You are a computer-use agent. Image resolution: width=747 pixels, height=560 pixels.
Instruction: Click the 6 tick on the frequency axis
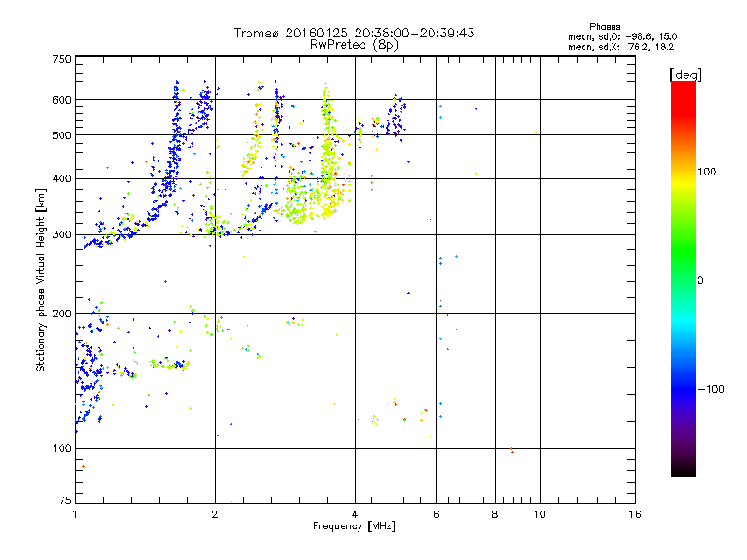tap(436, 515)
